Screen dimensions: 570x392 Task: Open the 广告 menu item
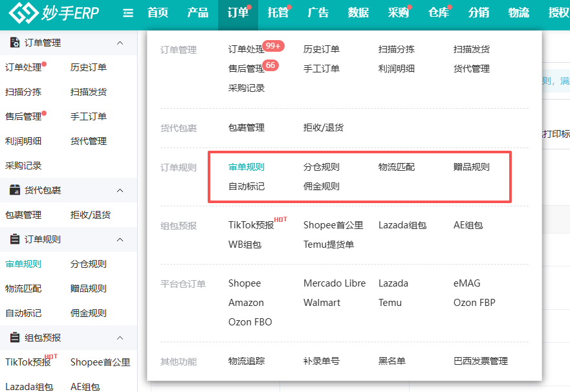[318, 12]
